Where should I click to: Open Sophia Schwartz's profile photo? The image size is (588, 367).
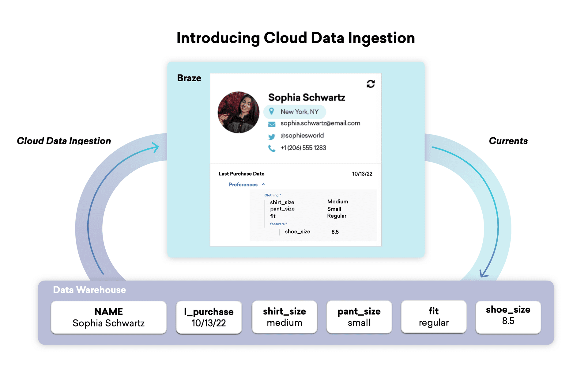(238, 112)
